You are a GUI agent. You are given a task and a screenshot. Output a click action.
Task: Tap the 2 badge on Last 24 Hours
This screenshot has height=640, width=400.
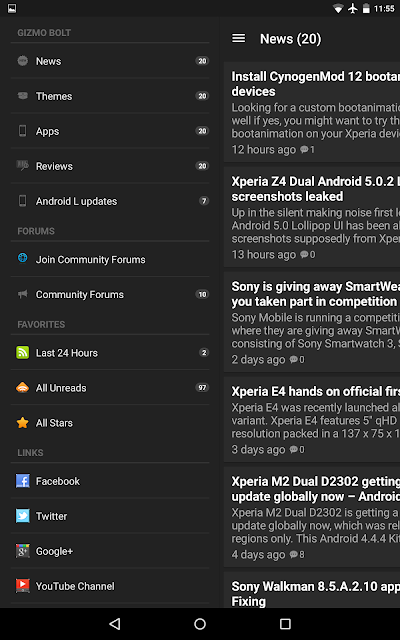[204, 352]
